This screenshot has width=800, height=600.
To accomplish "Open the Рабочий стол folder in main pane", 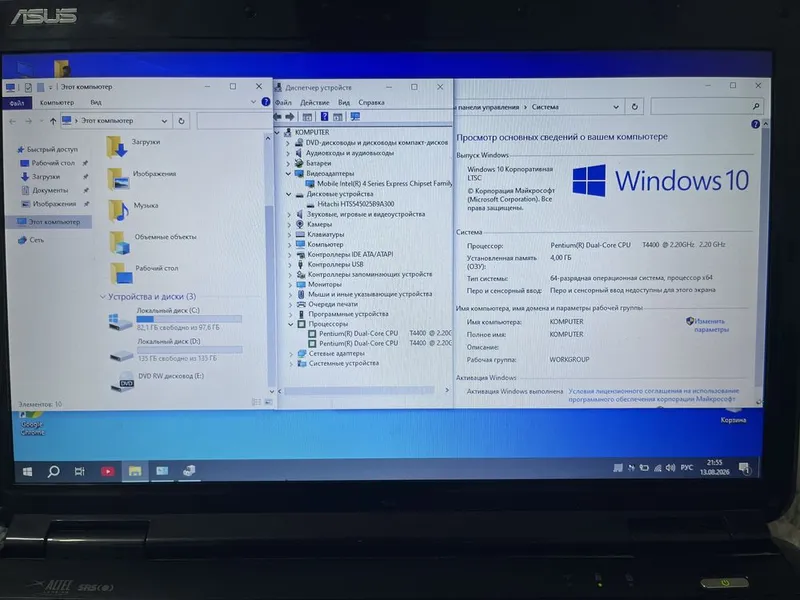I will coord(144,272).
